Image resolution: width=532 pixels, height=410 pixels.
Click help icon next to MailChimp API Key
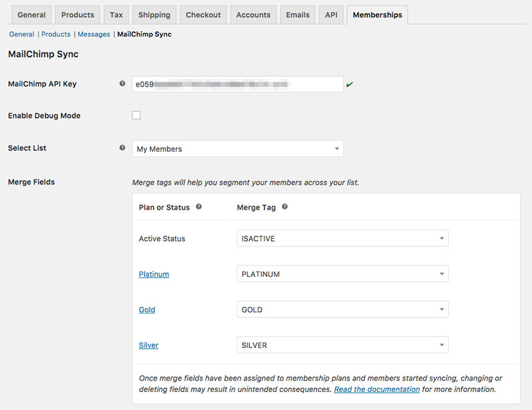[x=122, y=84]
